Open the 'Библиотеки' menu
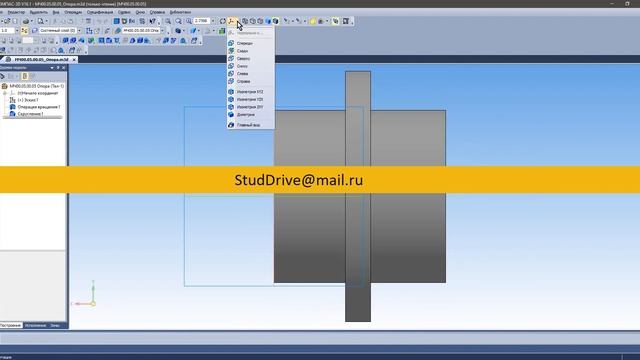 180,12
